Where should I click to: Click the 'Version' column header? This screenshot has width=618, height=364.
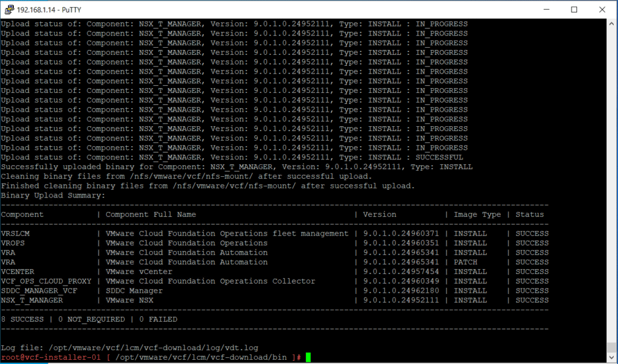(x=380, y=214)
